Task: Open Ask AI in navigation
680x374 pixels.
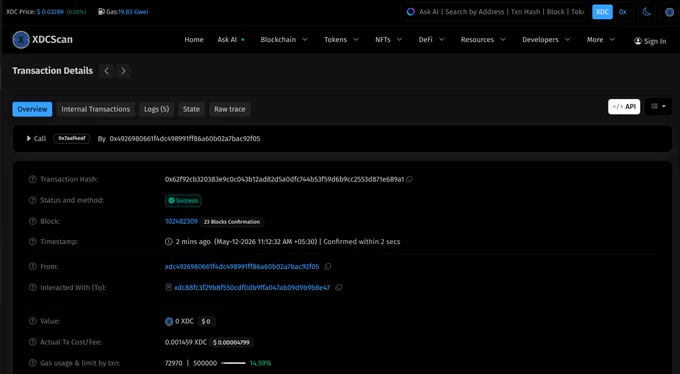Action: pyautogui.click(x=231, y=39)
